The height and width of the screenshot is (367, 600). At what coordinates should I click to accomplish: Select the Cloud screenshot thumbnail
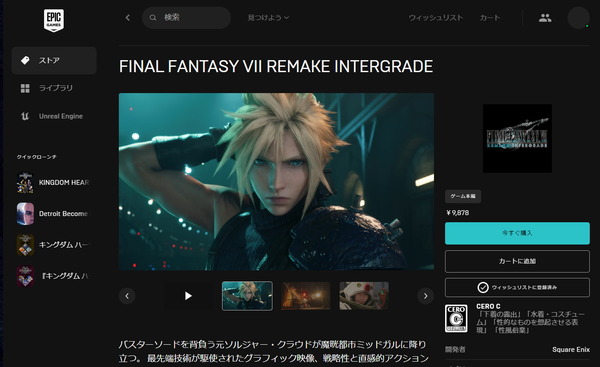pyautogui.click(x=247, y=296)
